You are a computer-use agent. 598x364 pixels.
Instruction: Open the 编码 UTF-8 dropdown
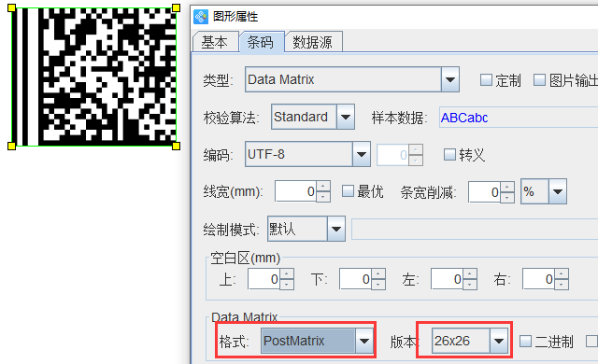click(x=362, y=154)
